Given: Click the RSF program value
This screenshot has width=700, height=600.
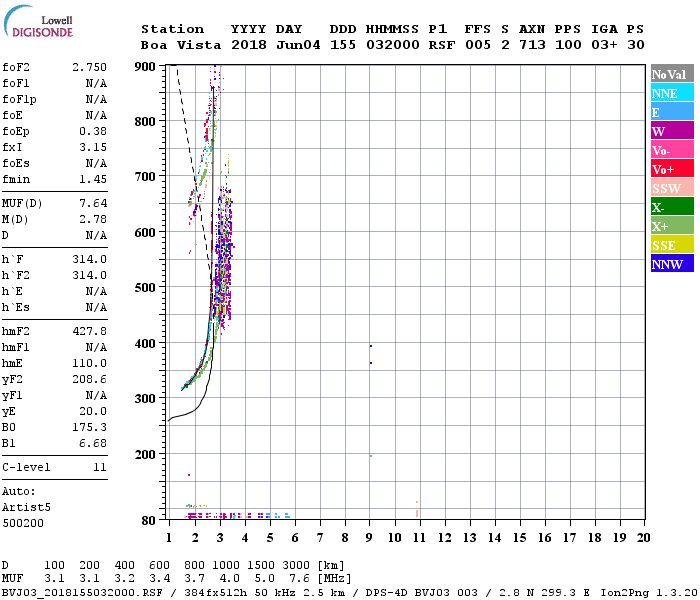Looking at the screenshot, I should point(442,45).
